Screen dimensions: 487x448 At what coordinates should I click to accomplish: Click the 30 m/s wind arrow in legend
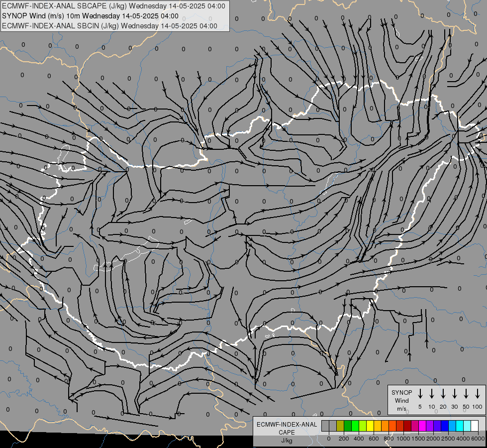click(x=454, y=394)
